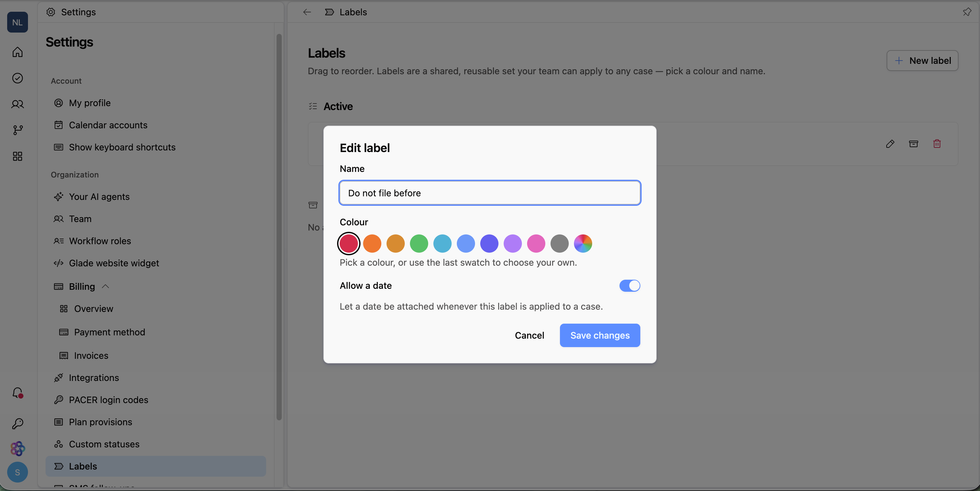Open the apps grid icon in rail
Screen dimensions: 980x491
point(18,156)
